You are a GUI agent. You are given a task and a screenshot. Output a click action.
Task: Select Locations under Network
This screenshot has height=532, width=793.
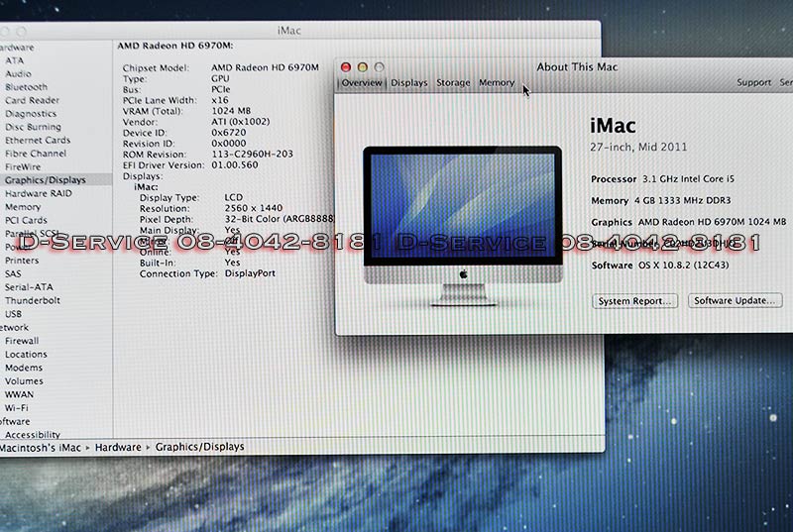26,355
